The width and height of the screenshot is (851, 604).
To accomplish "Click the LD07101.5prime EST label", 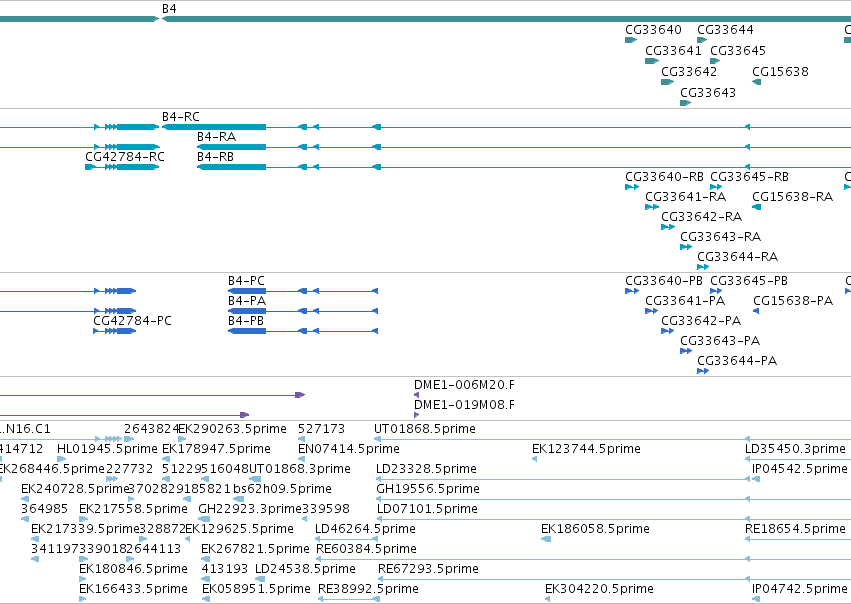I will [427, 509].
